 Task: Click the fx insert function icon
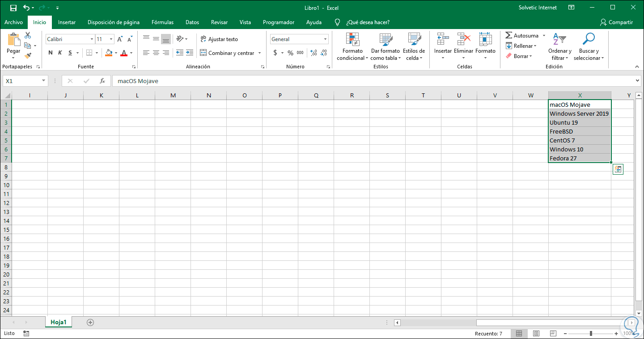pos(102,81)
